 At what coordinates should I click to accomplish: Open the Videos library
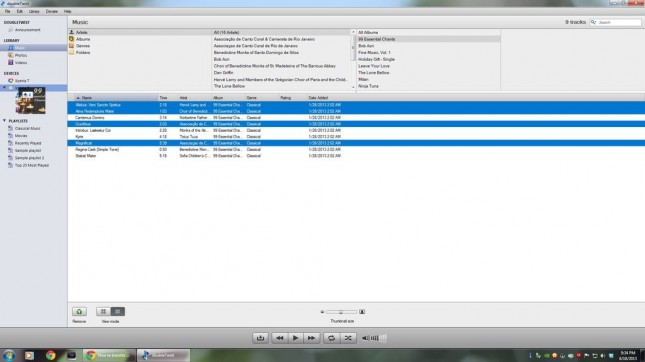21,63
